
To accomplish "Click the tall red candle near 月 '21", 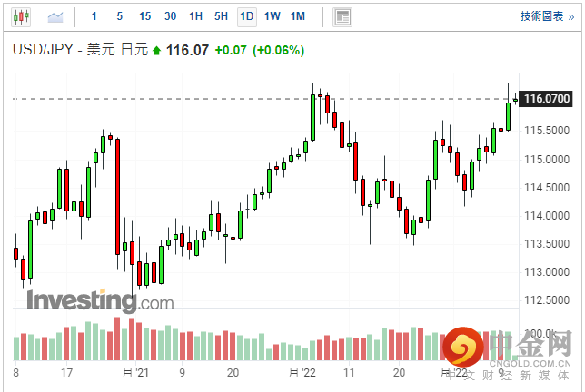I will click(x=117, y=196).
